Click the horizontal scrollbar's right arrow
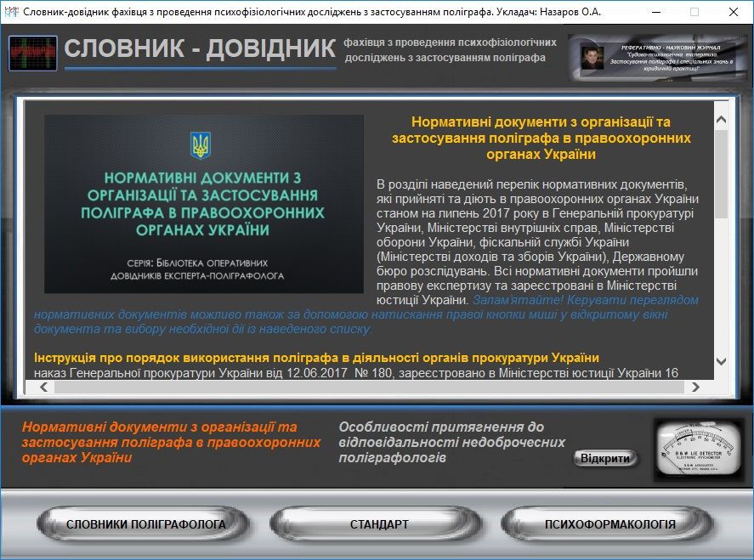This screenshot has height=560, width=754. click(695, 387)
